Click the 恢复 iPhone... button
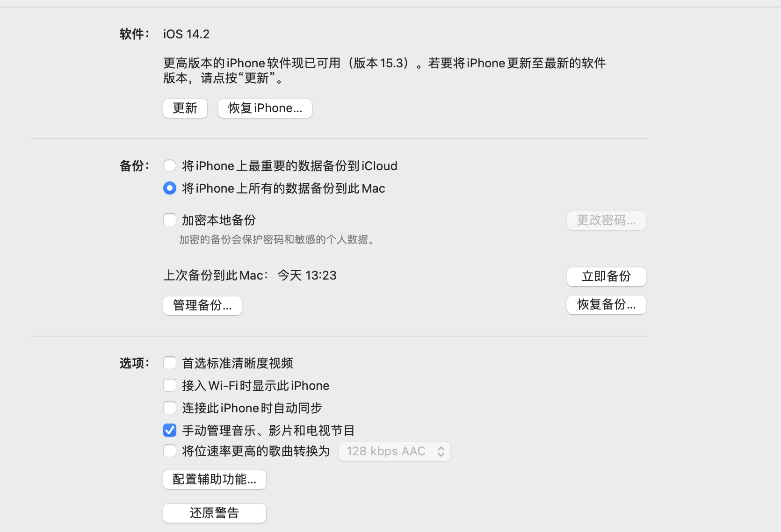 coord(265,108)
